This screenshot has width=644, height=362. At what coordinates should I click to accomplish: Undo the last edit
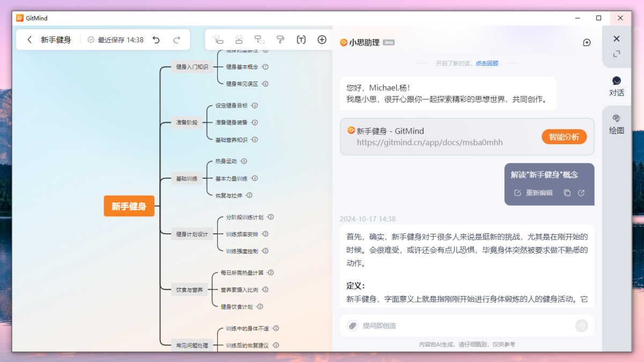point(156,40)
